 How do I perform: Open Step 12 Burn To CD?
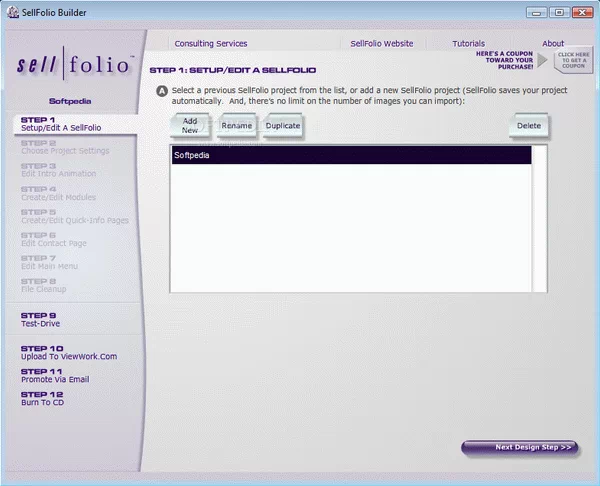click(x=42, y=398)
